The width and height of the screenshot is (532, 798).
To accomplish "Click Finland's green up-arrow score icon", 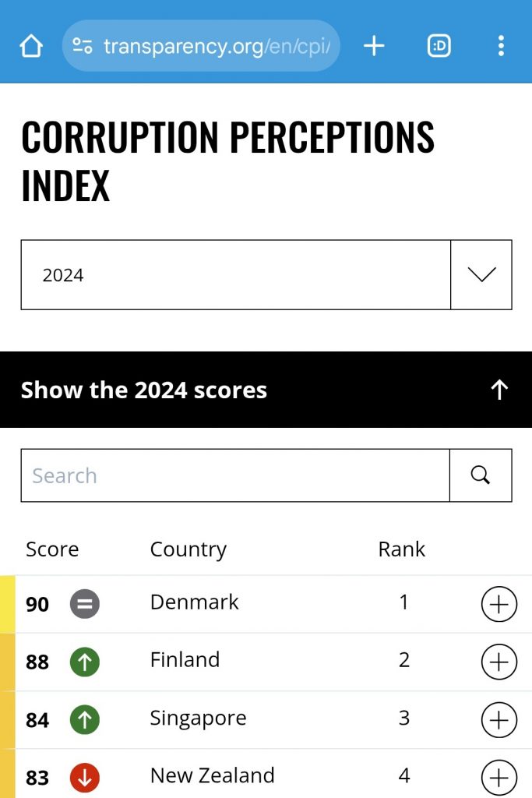I will (x=84, y=662).
